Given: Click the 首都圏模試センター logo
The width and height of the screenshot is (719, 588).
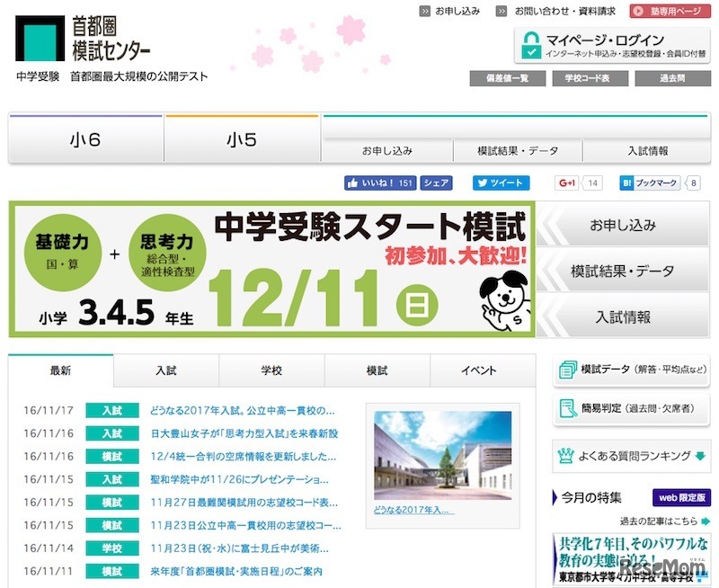Looking at the screenshot, I should [83, 39].
